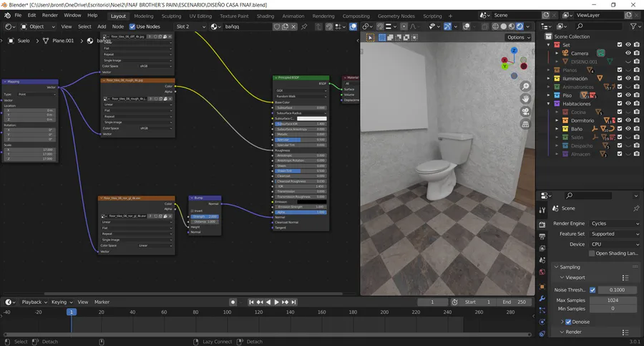Uncheck the Denoise checkbox
Image resolution: width=644 pixels, height=346 pixels.
coord(569,322)
